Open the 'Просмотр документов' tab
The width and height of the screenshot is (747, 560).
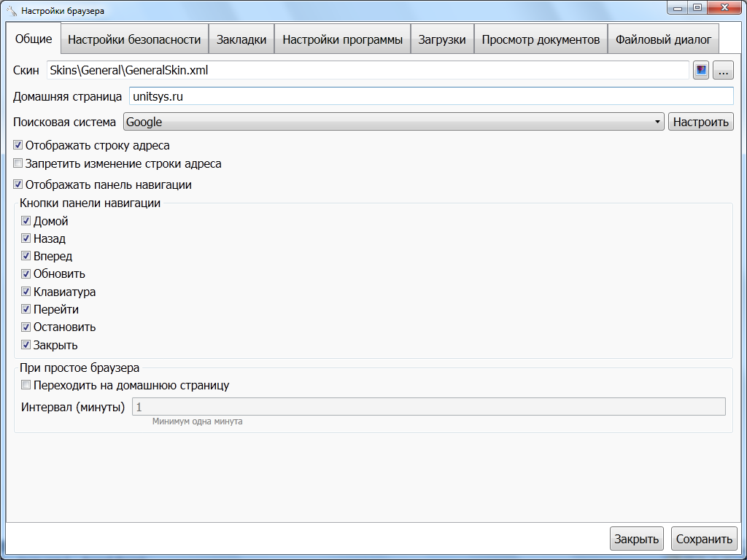click(x=541, y=40)
